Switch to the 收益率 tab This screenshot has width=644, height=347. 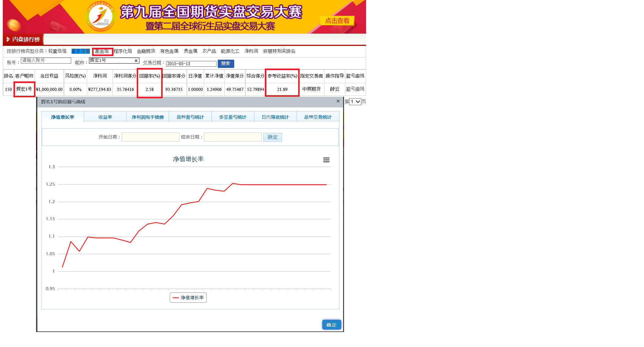click(x=105, y=117)
